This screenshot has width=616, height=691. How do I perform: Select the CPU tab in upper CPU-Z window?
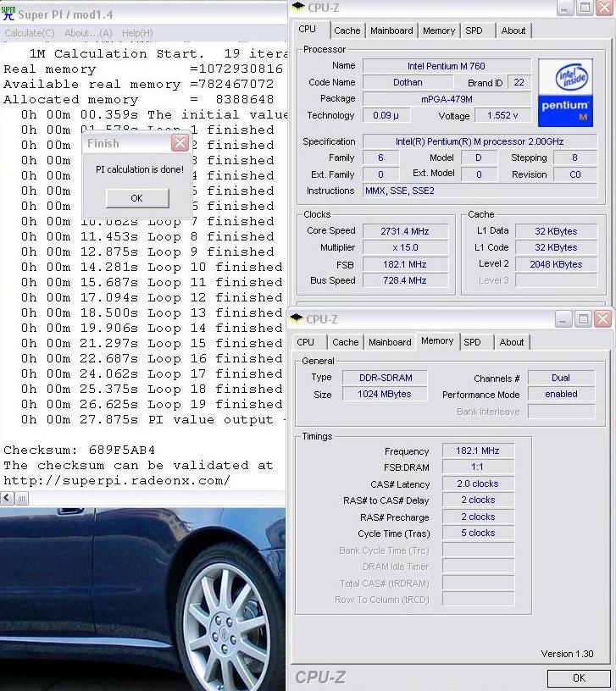[x=308, y=29]
